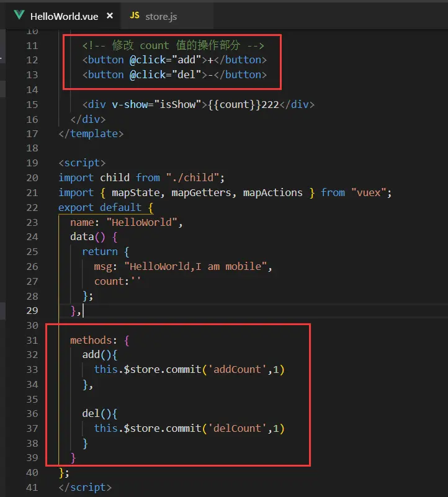Click line number 15 in the gutter
The width and height of the screenshot is (448, 497).
(32, 105)
